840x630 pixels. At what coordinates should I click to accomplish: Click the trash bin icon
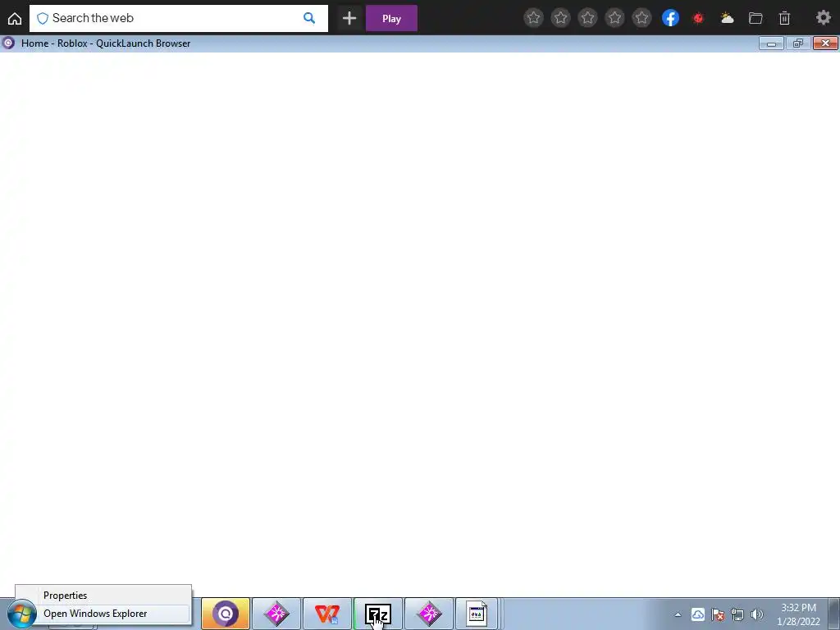pos(784,18)
